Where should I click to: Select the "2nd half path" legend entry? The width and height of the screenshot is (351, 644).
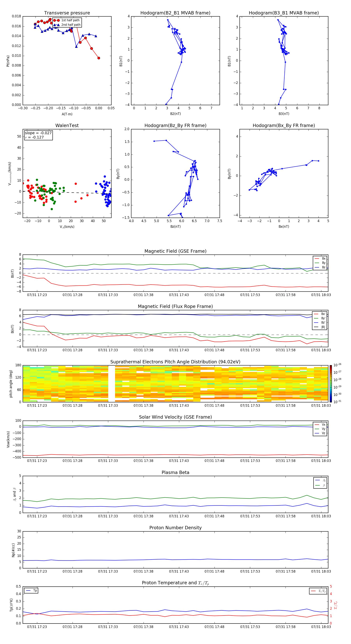point(67,25)
